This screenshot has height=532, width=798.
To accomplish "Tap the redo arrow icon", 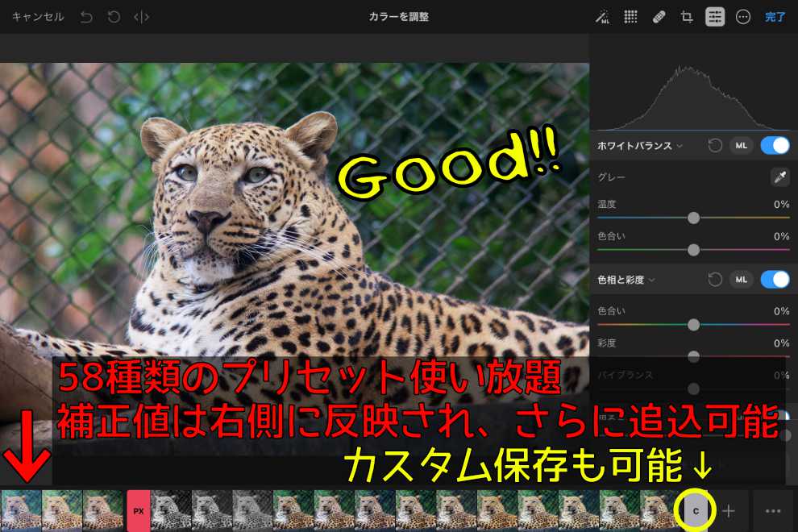I will pyautogui.click(x=114, y=17).
